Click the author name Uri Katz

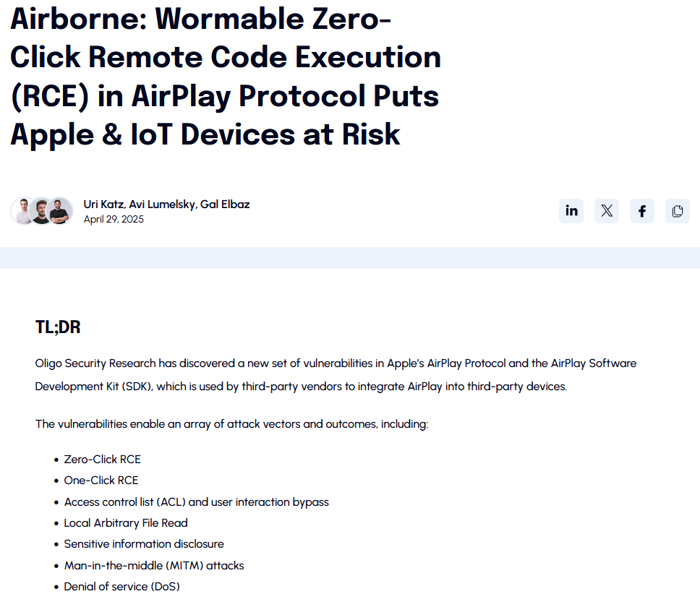click(x=103, y=204)
